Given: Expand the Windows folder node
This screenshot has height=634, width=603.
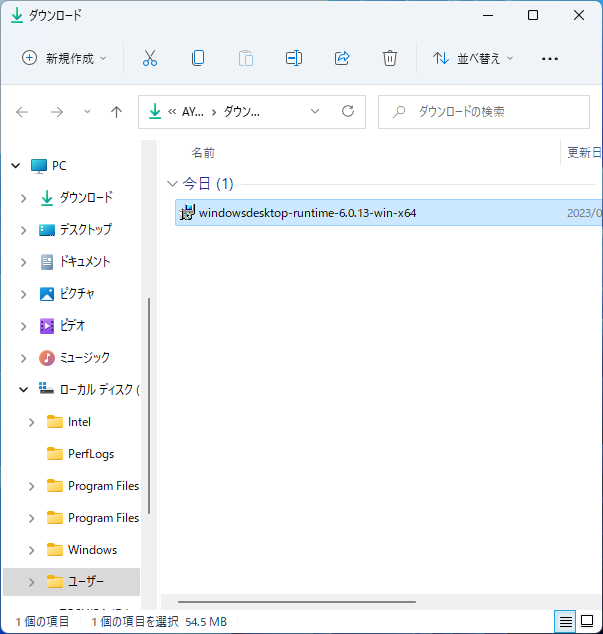Looking at the screenshot, I should [x=32, y=550].
